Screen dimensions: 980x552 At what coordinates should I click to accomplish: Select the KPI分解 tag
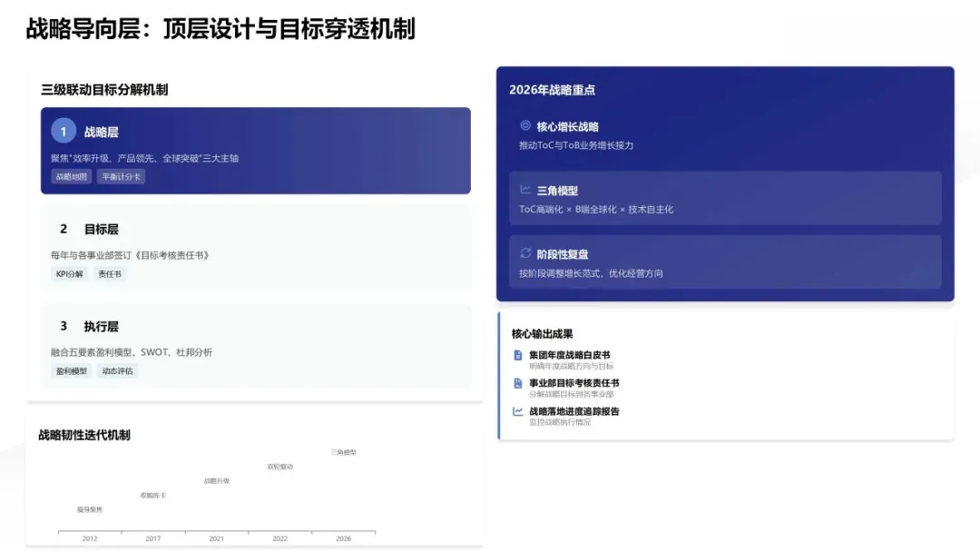coord(69,274)
